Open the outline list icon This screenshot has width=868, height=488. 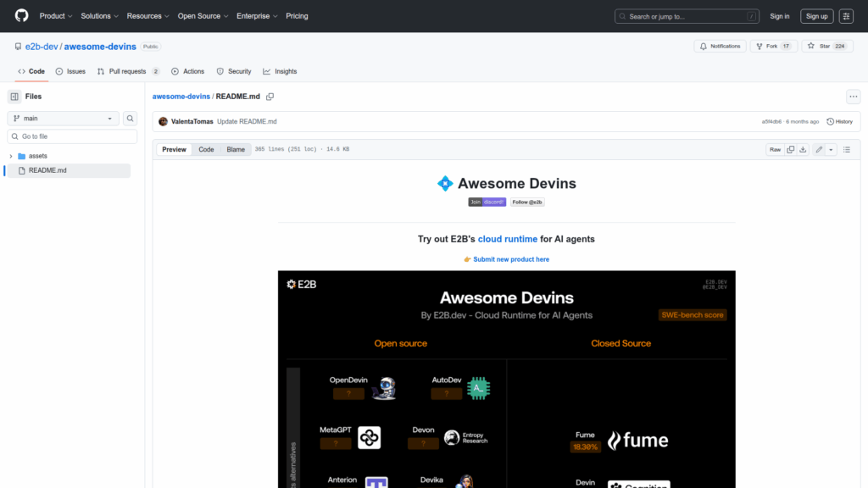847,149
